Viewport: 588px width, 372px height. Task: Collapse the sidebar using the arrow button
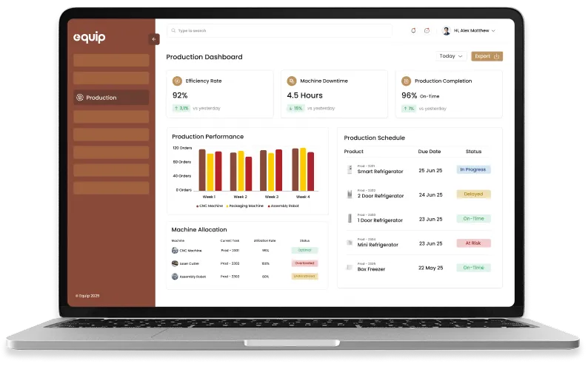coord(154,39)
